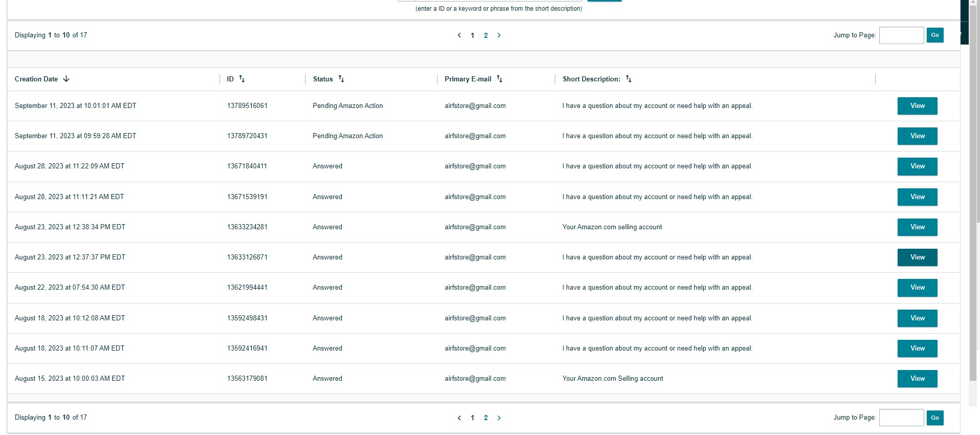
Task: Select case ID 13789720431 text
Action: pos(247,136)
